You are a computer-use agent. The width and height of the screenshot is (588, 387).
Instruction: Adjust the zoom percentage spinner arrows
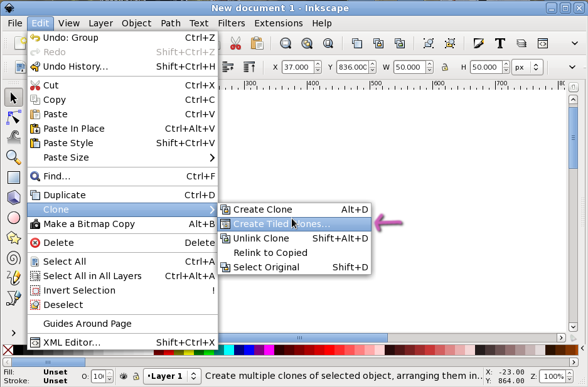[x=569, y=376]
